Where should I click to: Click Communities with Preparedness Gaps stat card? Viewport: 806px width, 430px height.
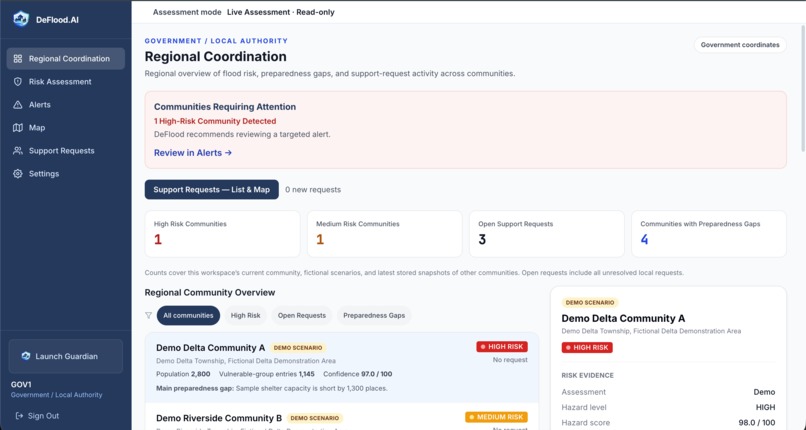(709, 234)
